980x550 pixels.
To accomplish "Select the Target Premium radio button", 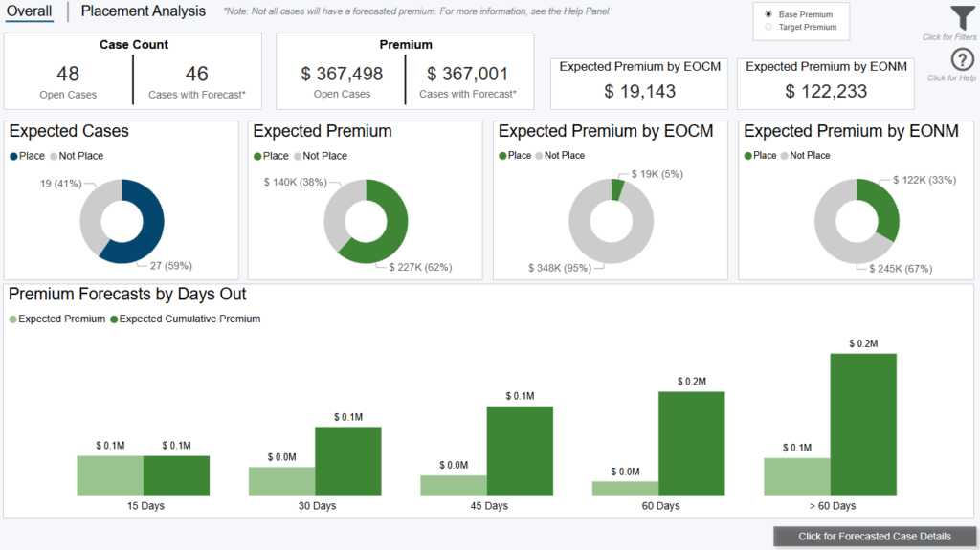I will coord(768,28).
